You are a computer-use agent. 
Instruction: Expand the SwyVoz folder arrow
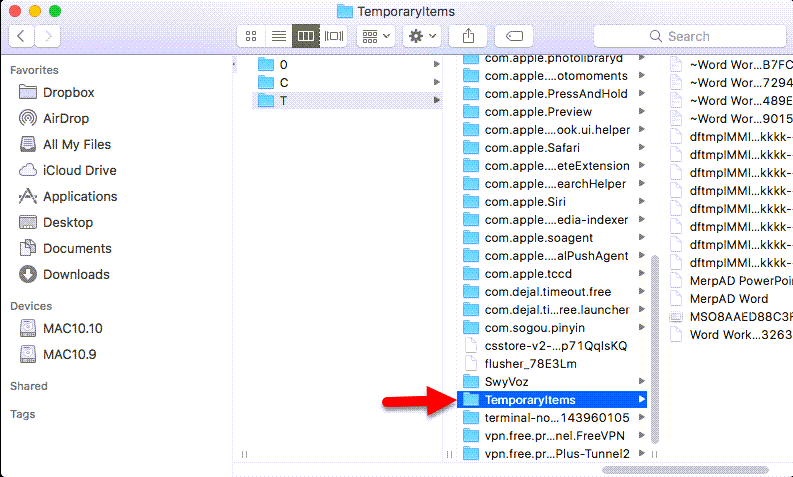641,382
